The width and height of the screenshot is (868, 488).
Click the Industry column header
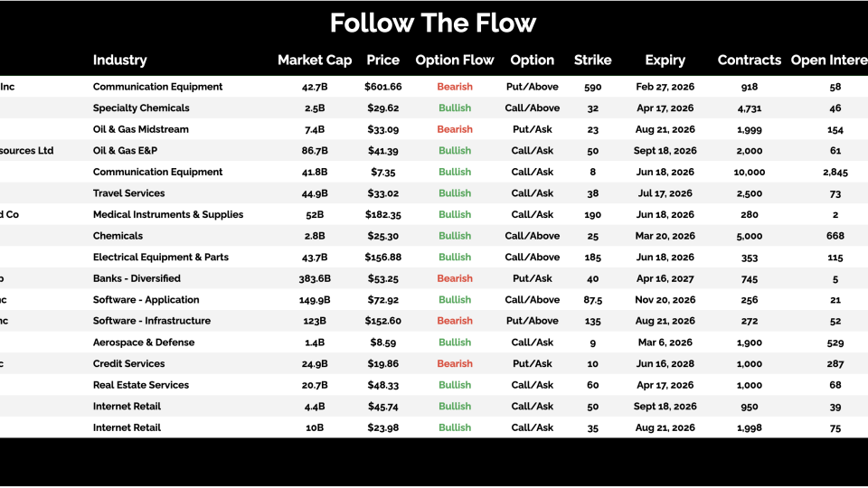coord(119,61)
